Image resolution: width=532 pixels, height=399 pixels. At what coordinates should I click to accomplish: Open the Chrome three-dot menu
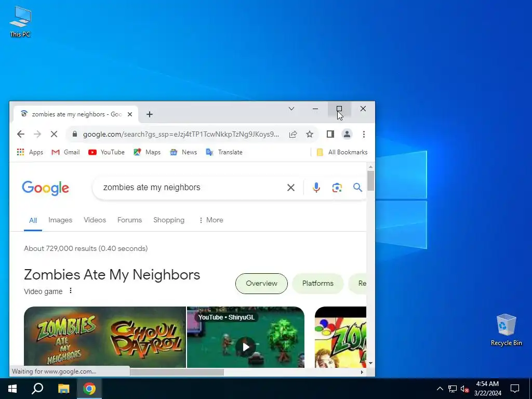364,135
